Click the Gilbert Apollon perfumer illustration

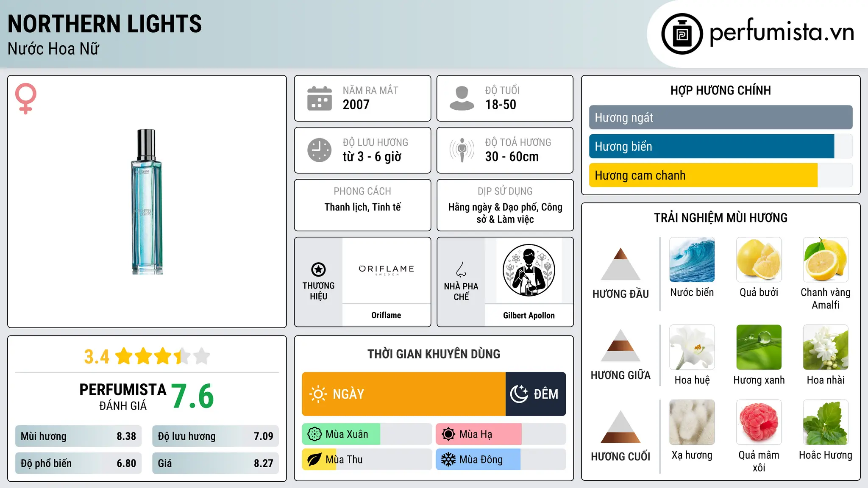tap(529, 270)
